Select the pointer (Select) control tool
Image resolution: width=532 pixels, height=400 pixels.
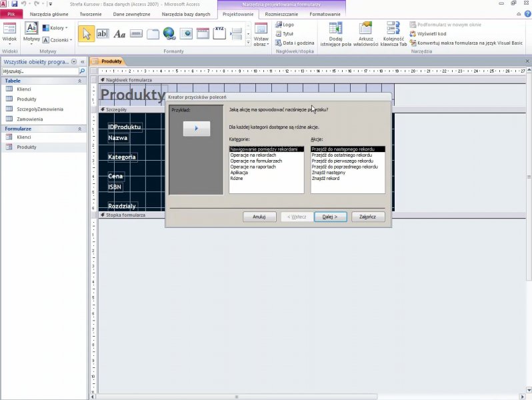(86, 33)
